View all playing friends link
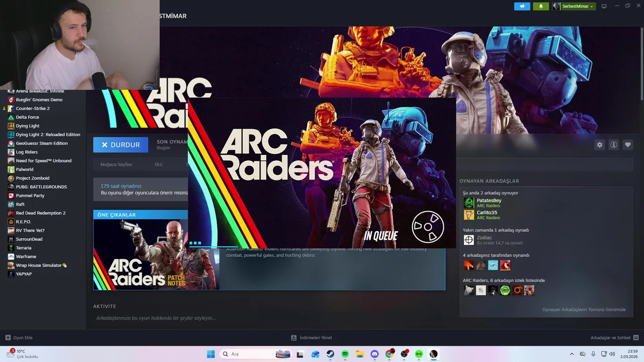The width and height of the screenshot is (644, 362). pyautogui.click(x=584, y=309)
